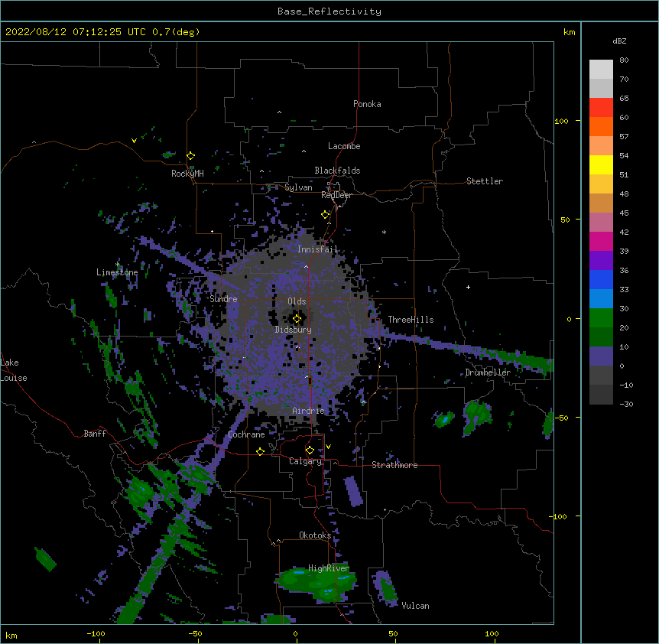Select the Innisfail label

click(317, 249)
